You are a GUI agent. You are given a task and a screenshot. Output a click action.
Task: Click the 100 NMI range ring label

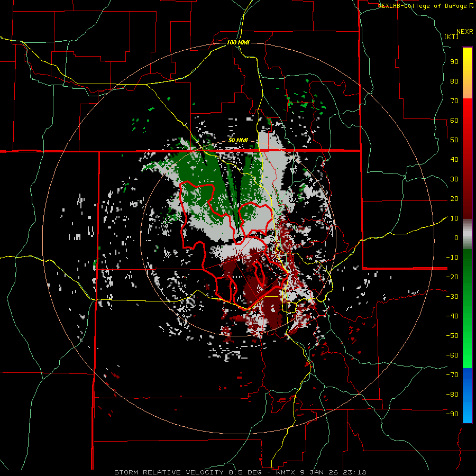tap(238, 42)
